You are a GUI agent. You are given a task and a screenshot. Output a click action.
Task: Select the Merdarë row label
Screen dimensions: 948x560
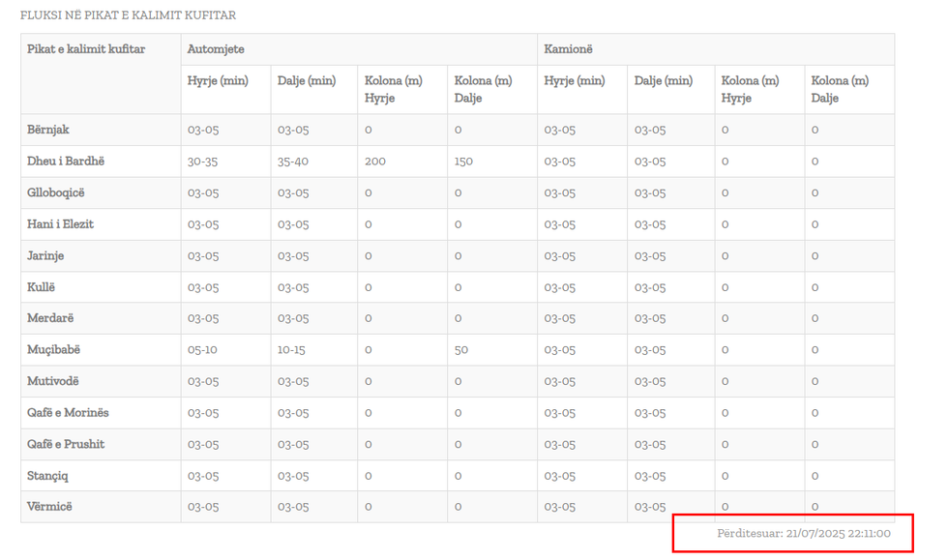tap(50, 318)
